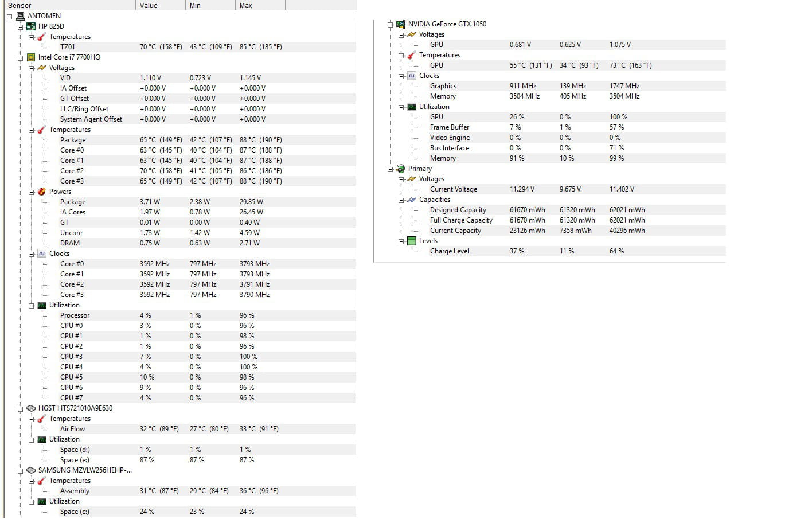Collapse the Primary battery node
This screenshot has width=812, height=519.
pyautogui.click(x=391, y=169)
